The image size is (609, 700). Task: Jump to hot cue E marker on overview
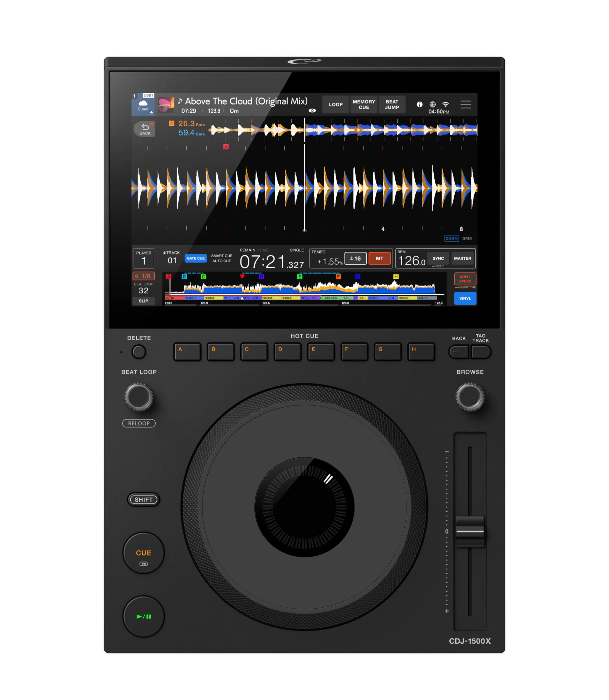tap(300, 277)
